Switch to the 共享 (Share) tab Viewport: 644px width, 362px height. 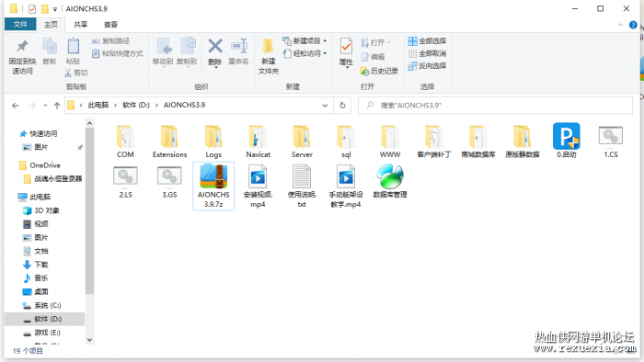pyautogui.click(x=81, y=25)
